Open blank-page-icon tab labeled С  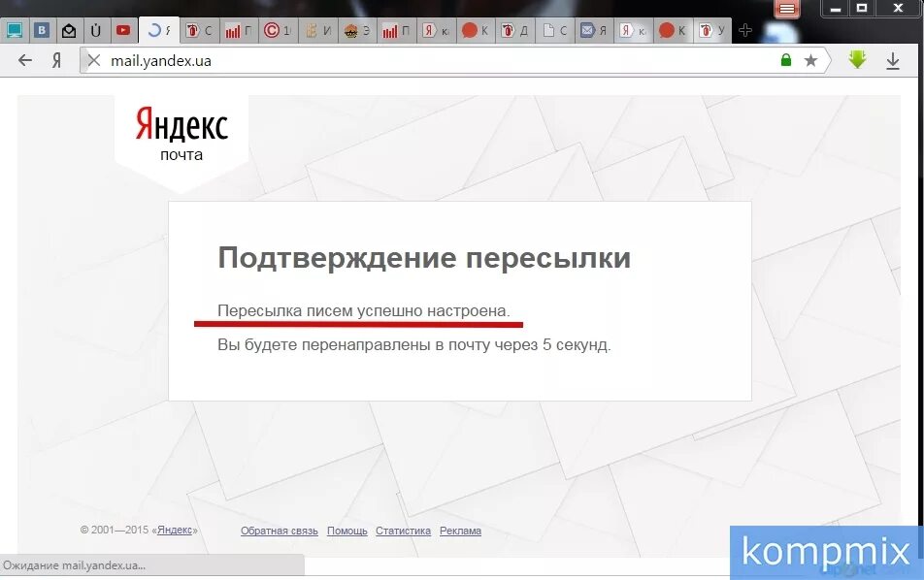tap(554, 31)
